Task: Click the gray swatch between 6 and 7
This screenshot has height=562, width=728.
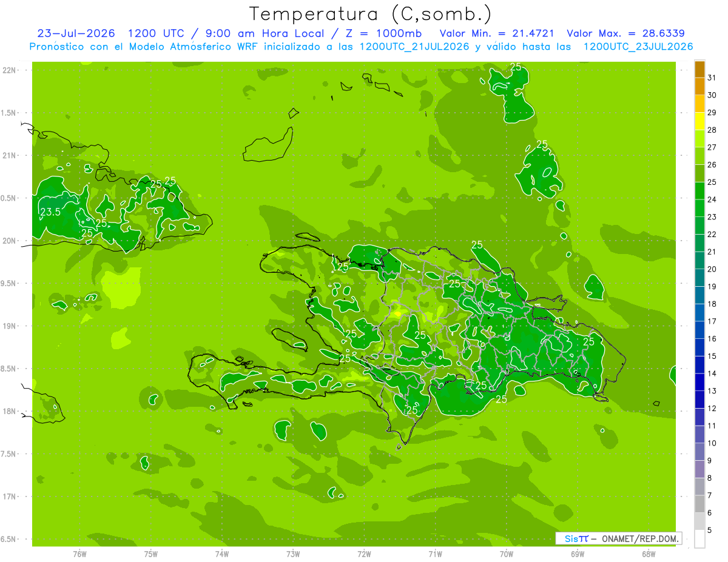Action: (x=699, y=504)
